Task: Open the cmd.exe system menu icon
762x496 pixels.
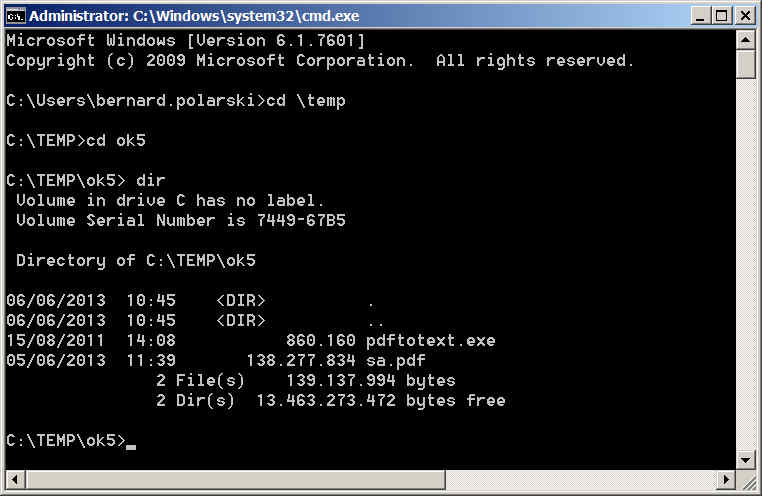Action: (x=15, y=15)
